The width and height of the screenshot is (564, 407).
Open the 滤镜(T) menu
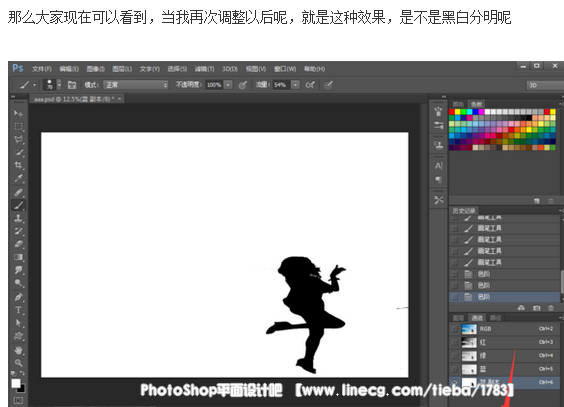[x=204, y=69]
